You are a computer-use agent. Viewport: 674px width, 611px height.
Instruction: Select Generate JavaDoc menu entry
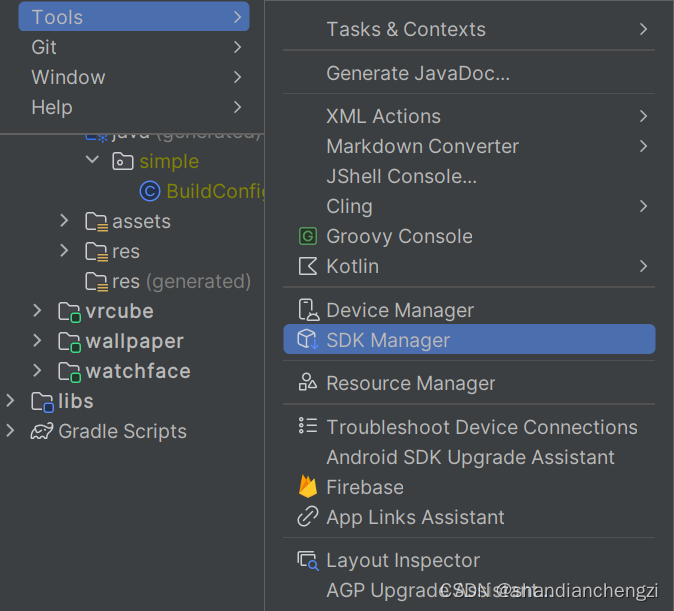coord(418,73)
